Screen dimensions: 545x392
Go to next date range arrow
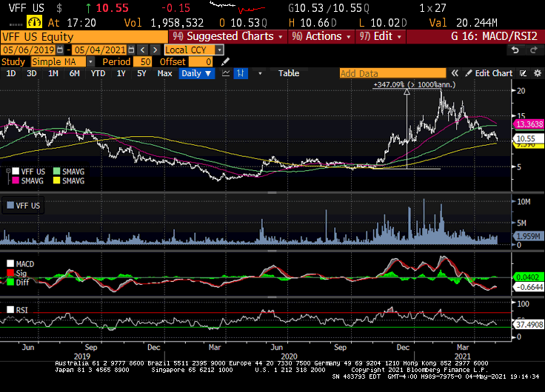coord(155,50)
